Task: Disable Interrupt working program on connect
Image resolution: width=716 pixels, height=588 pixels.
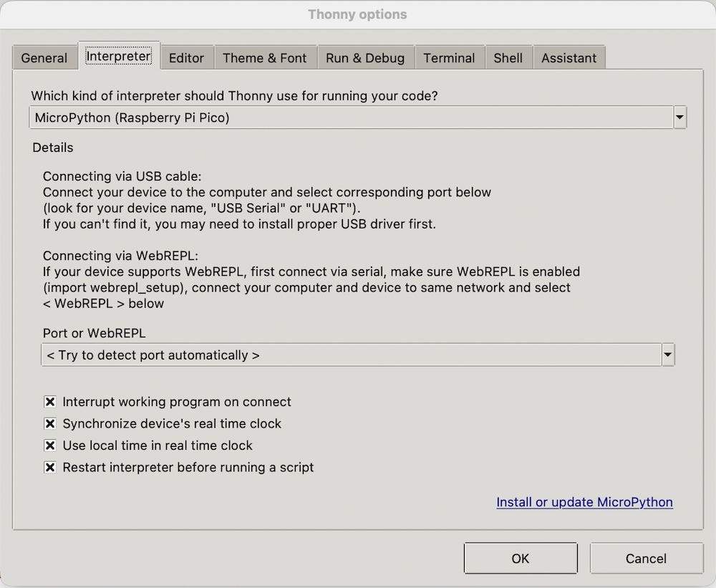Action: tap(50, 402)
